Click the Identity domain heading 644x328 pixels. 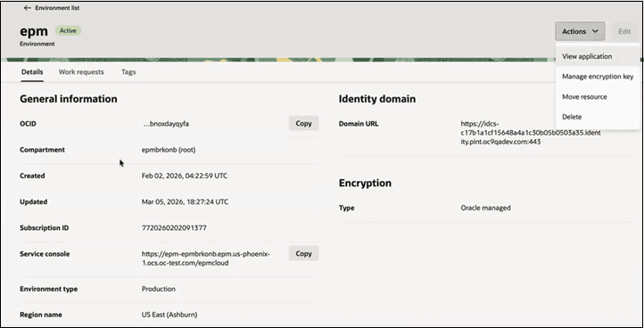(x=377, y=99)
